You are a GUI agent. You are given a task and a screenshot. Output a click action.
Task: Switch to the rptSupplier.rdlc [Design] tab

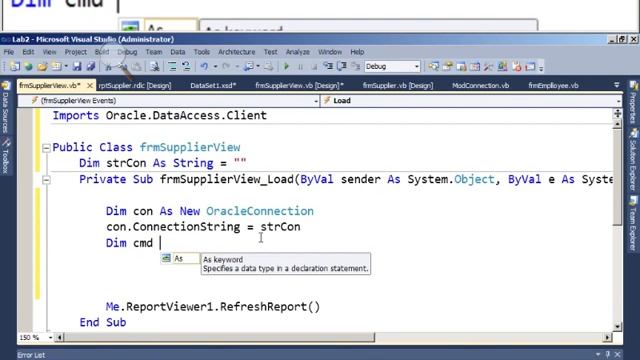[135, 85]
